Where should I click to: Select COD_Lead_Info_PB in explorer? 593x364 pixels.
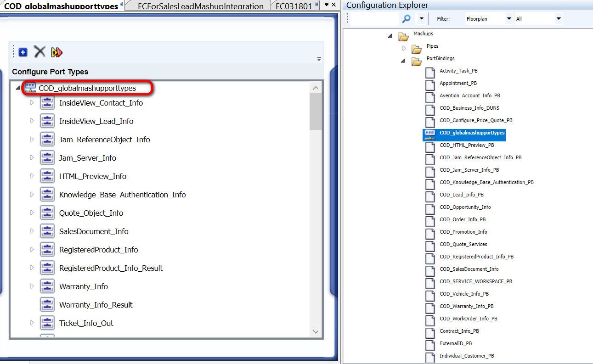462,195
